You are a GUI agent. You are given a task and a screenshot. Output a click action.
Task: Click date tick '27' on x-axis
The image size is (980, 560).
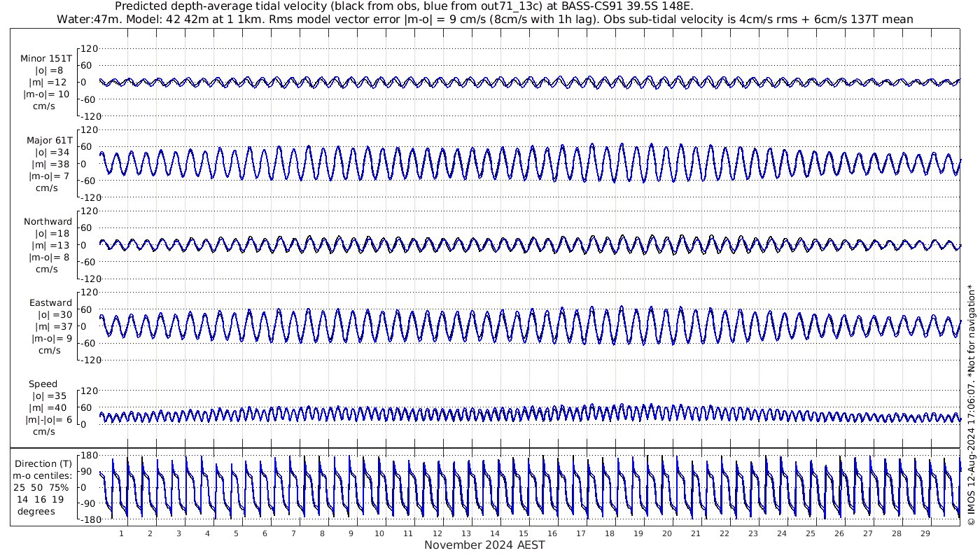[x=867, y=533]
